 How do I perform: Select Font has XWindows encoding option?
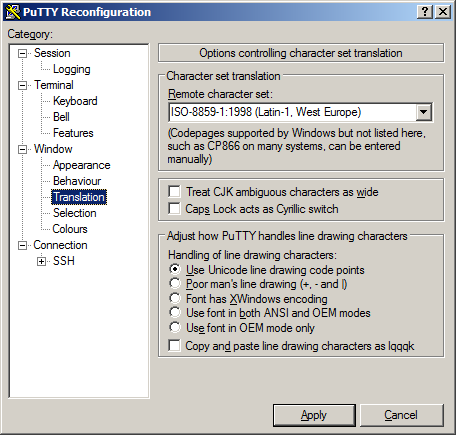[175, 298]
